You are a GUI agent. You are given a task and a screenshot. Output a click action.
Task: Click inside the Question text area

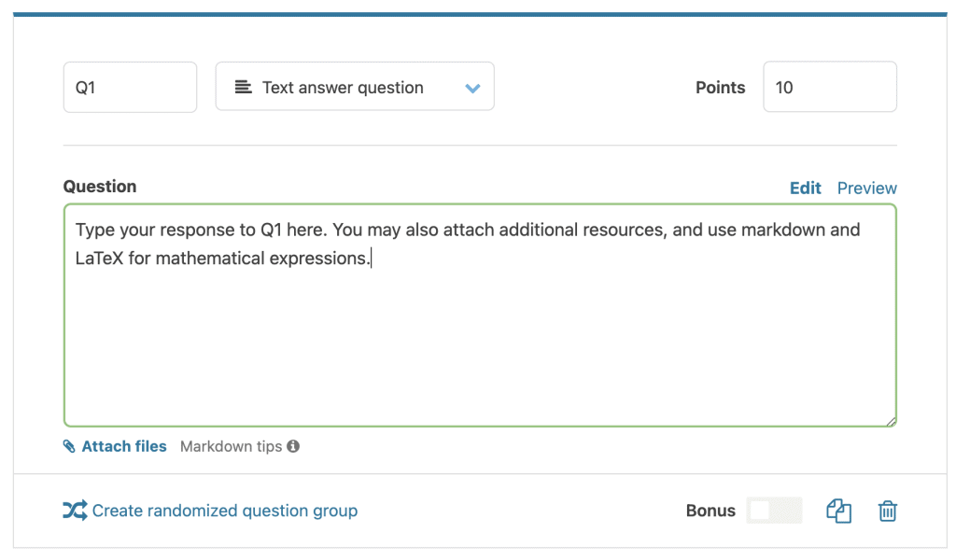(x=480, y=336)
